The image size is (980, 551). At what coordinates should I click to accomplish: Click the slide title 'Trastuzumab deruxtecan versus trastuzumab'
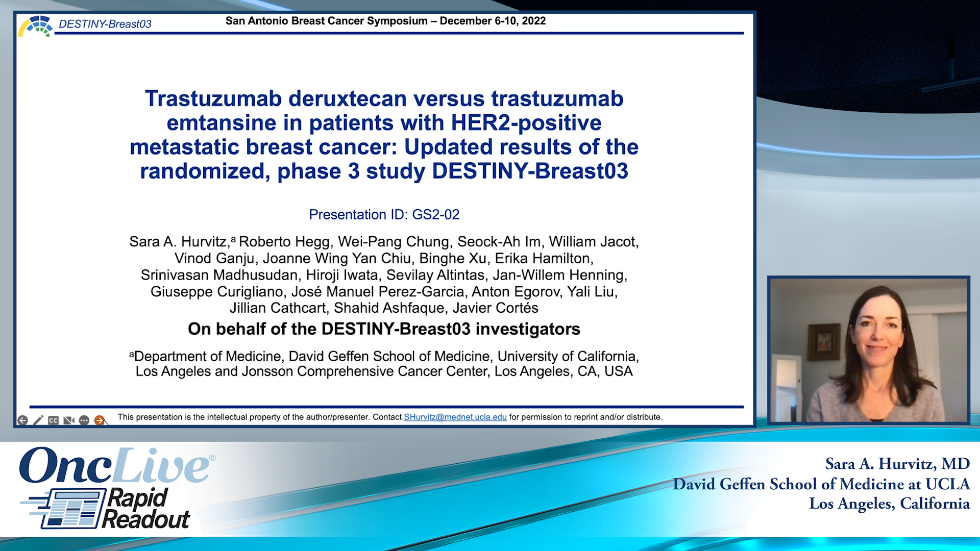click(x=384, y=98)
